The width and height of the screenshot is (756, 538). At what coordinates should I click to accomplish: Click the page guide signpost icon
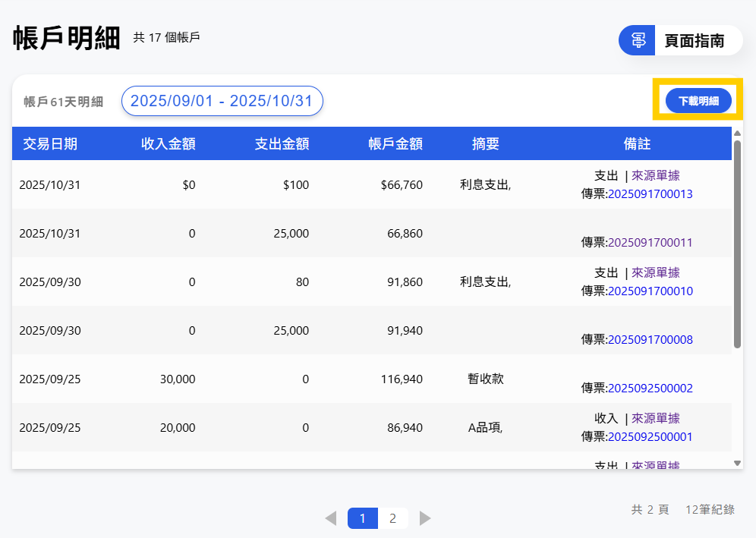(x=638, y=40)
